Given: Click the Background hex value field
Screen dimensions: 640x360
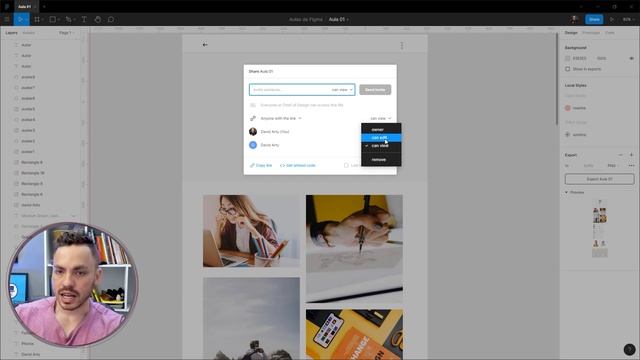Looking at the screenshot, I should click(580, 58).
